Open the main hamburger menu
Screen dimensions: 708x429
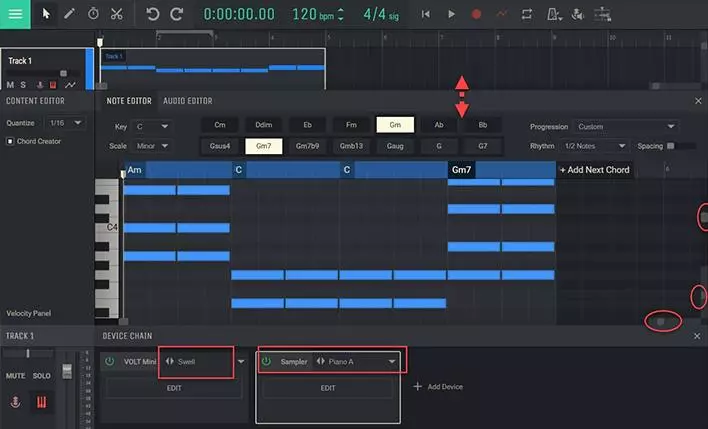pos(15,14)
